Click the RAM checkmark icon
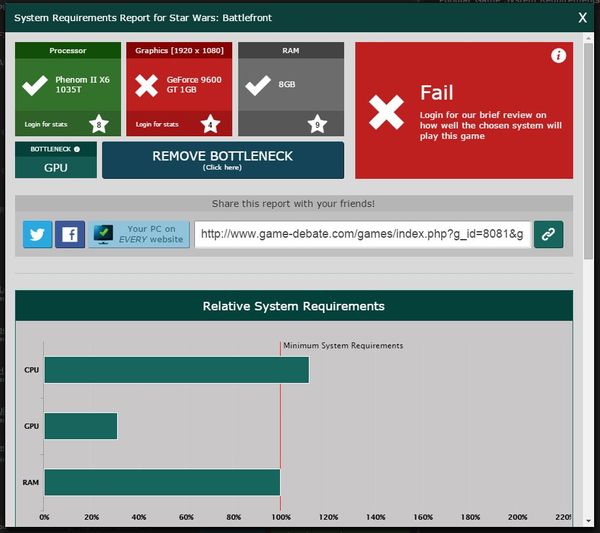This screenshot has height=533, width=600. 258,85
